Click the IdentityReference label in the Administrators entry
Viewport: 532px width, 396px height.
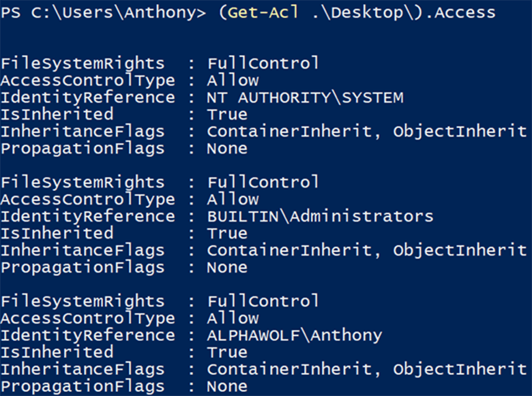coord(87,217)
